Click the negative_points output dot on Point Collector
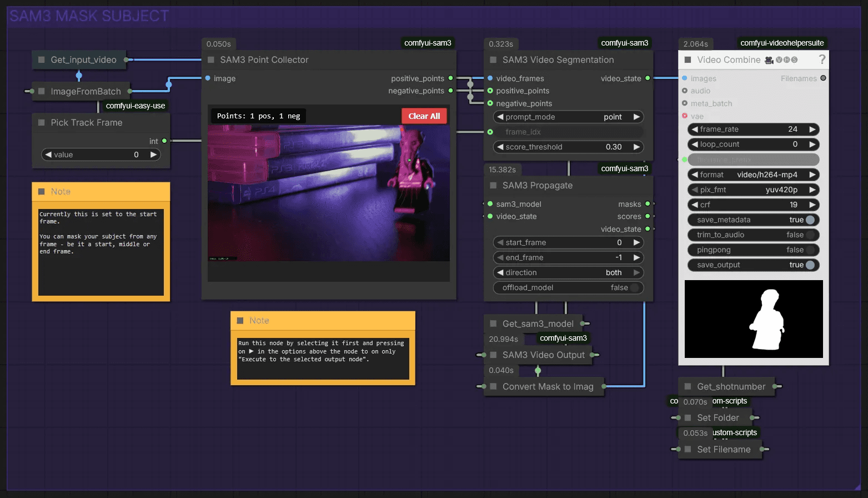 pos(450,91)
